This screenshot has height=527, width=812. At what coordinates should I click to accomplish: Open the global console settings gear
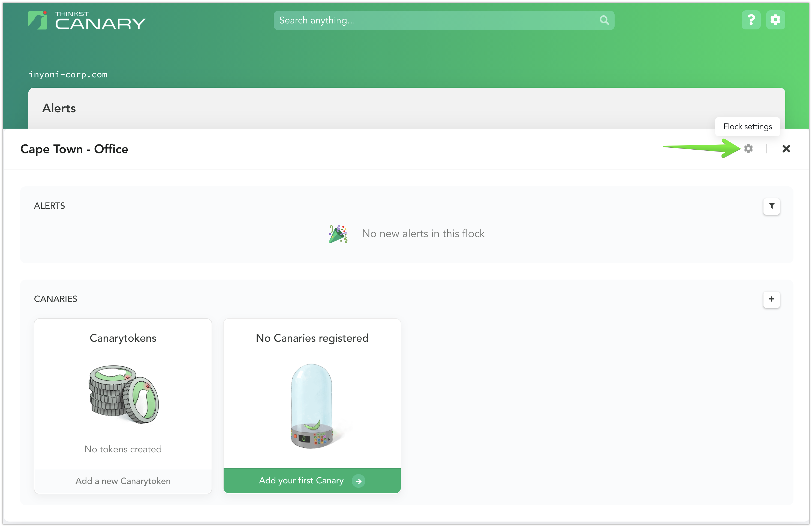(x=775, y=20)
